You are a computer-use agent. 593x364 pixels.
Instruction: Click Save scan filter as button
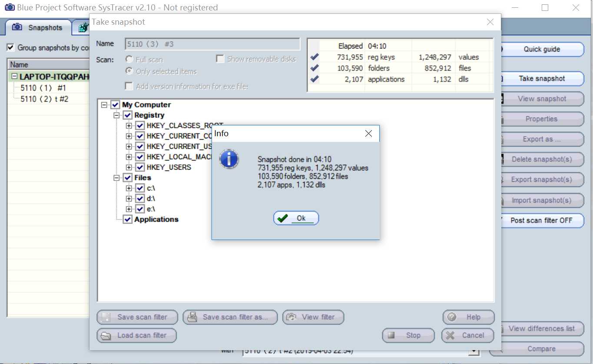[x=230, y=317]
